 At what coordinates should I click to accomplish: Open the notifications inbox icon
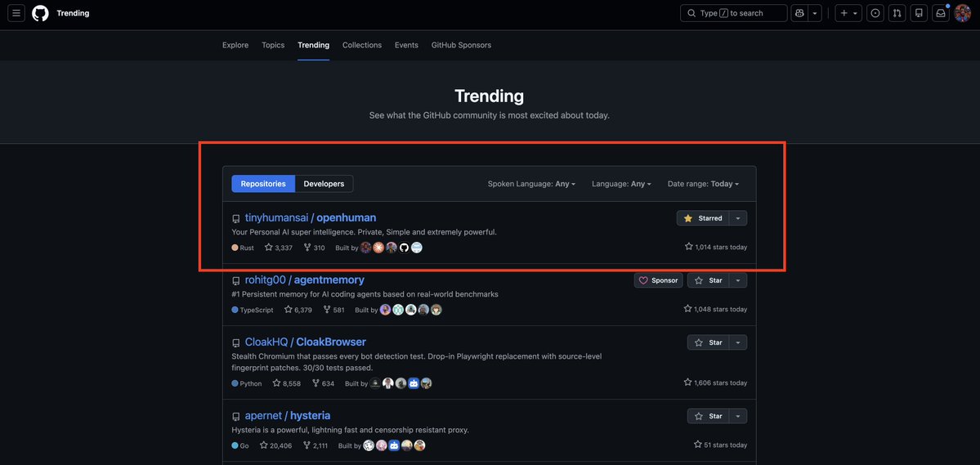[941, 13]
